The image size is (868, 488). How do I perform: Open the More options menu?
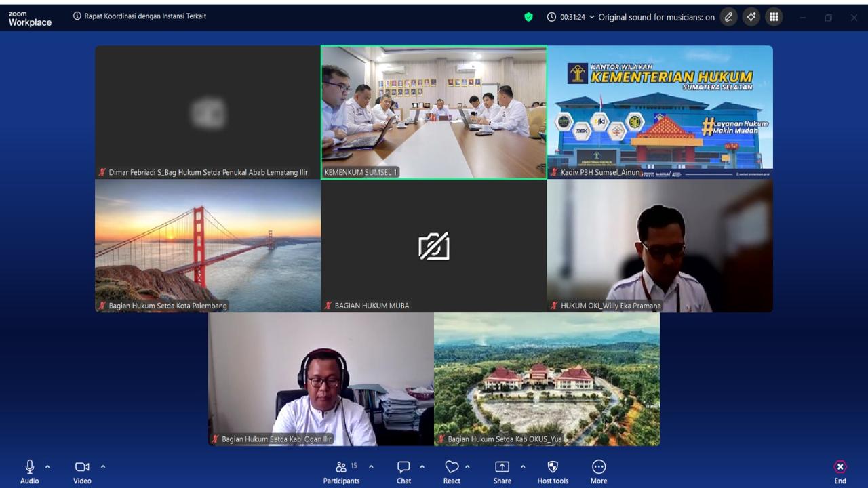tap(599, 472)
